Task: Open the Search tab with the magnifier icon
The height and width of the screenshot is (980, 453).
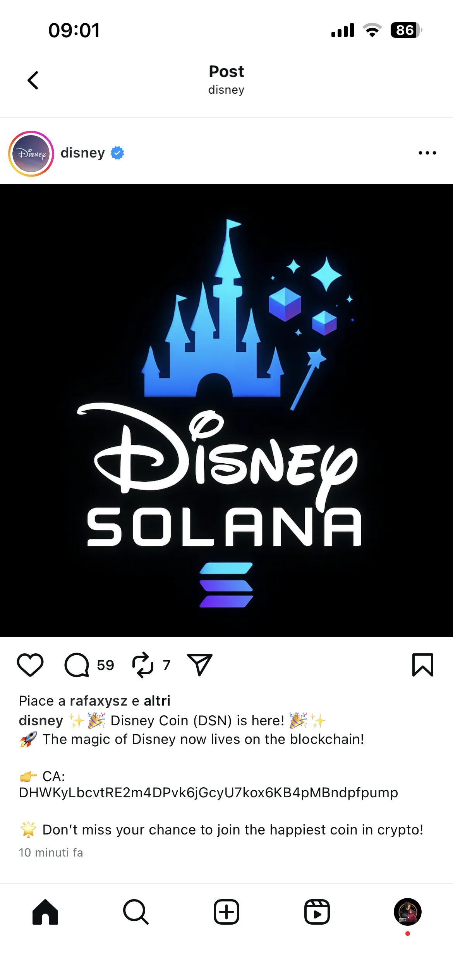Action: [136, 912]
